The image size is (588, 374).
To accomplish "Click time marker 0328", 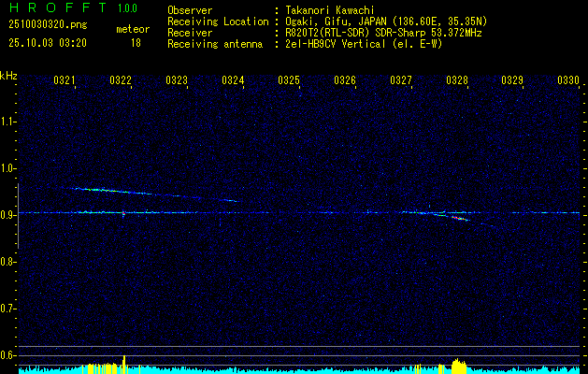I will (457, 80).
